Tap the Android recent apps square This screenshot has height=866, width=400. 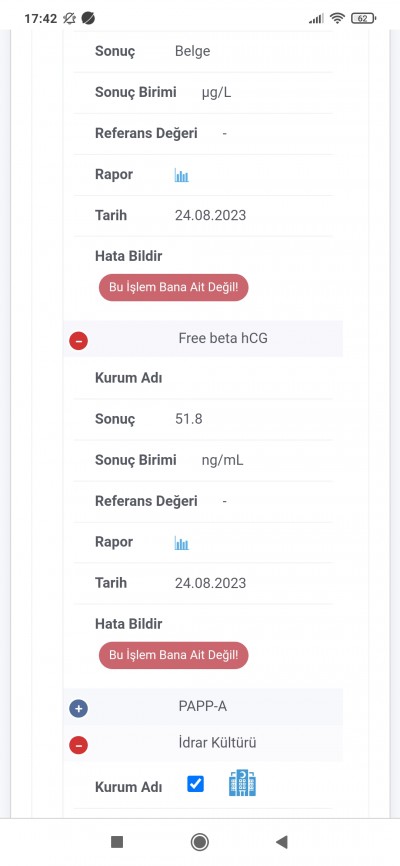tap(117, 842)
